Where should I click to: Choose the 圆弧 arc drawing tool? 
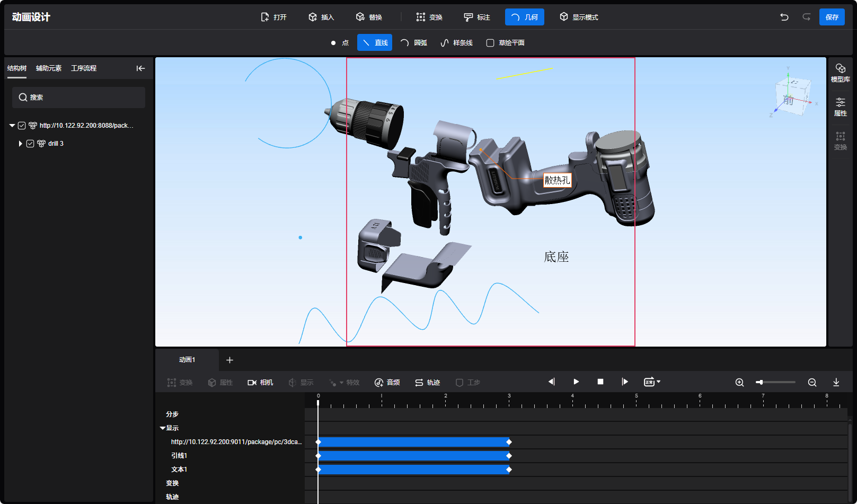(413, 43)
